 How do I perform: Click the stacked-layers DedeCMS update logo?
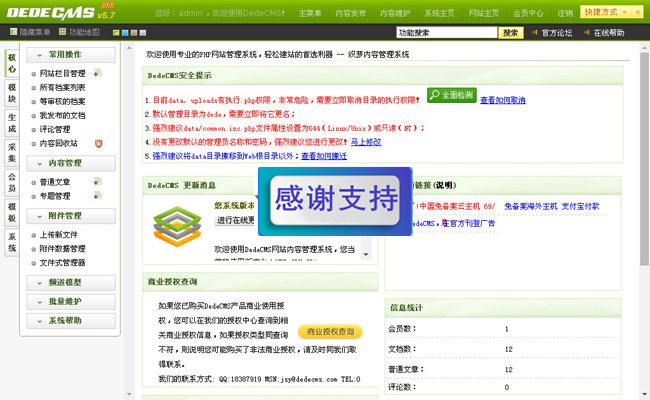pos(177,226)
